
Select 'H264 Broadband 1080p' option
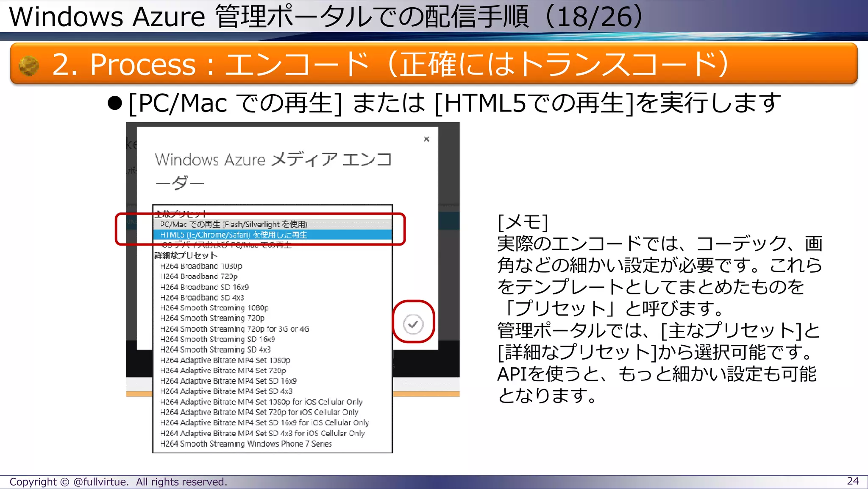[x=273, y=266]
